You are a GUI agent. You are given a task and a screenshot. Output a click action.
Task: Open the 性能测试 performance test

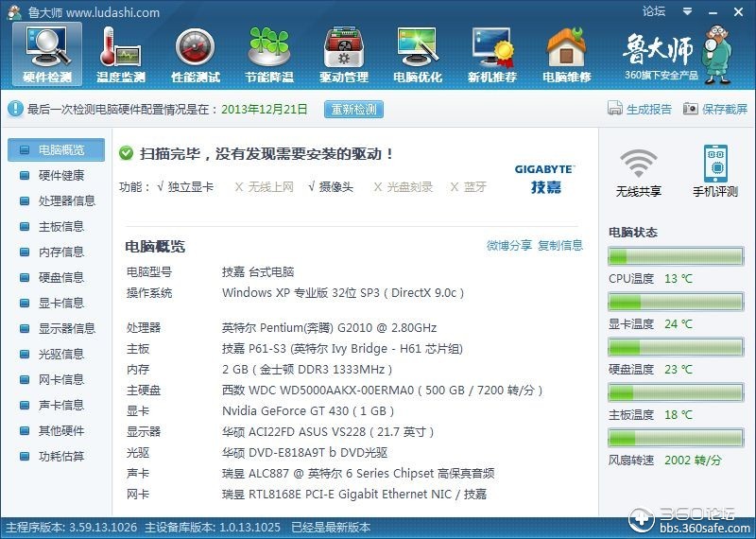[196, 54]
